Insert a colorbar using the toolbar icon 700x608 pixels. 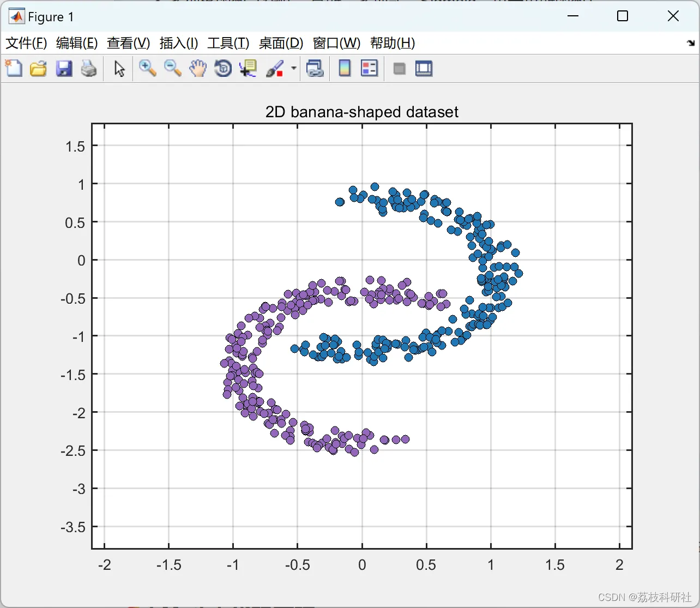(x=345, y=69)
